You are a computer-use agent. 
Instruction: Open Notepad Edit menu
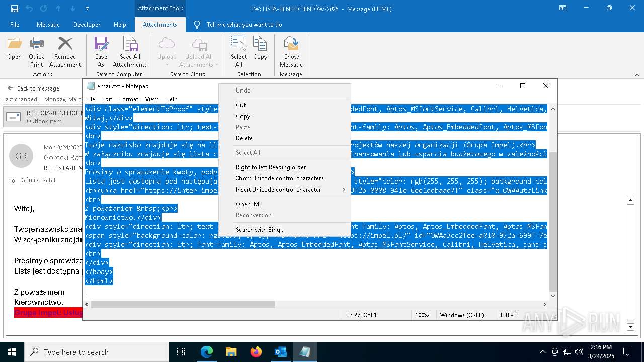coord(107,99)
